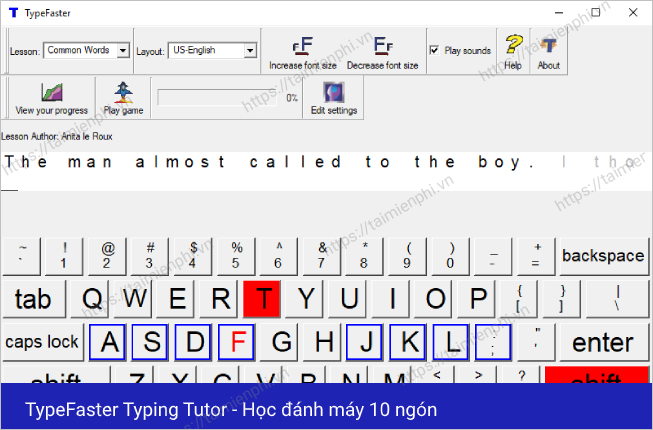Viewport: 653px width, 430px height.
Task: Click the semicolon colon key
Action: pyautogui.click(x=493, y=342)
